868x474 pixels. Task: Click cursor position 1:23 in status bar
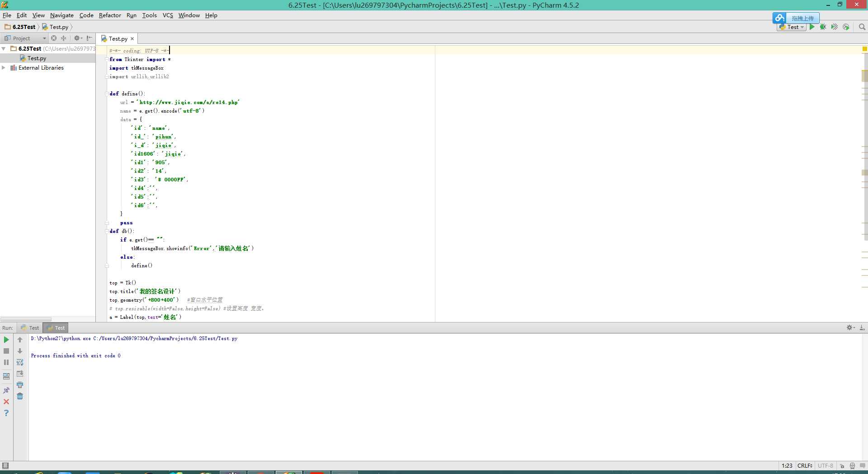pos(787,465)
